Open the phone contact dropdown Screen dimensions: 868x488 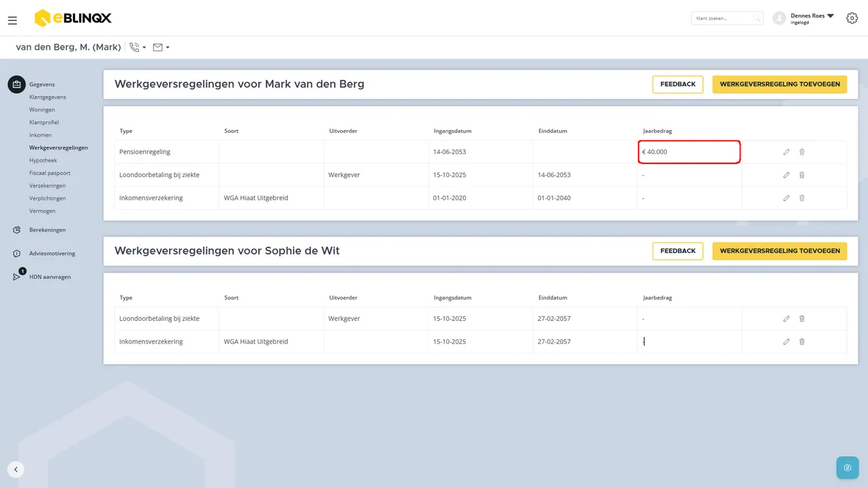[x=137, y=48]
